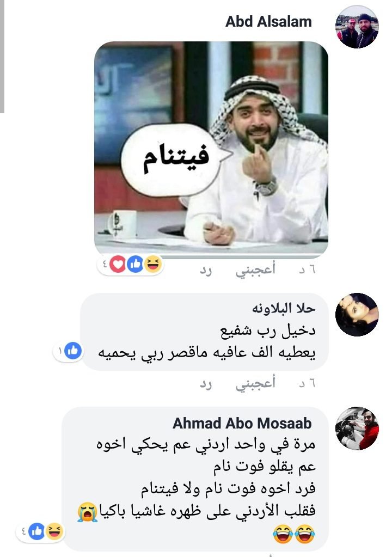The width and height of the screenshot is (392, 557).
Task: View the laughing reaction on the meme comment
Action: pos(153,264)
